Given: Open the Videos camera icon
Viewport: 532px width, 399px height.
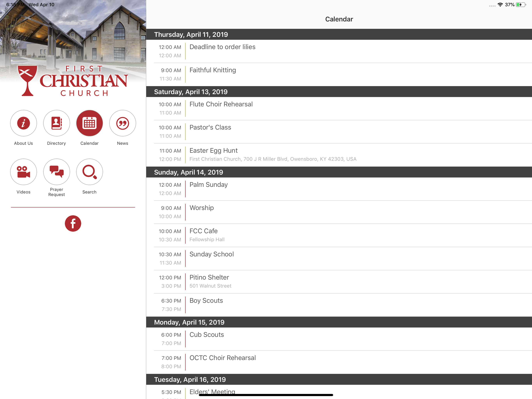Looking at the screenshot, I should 23,172.
